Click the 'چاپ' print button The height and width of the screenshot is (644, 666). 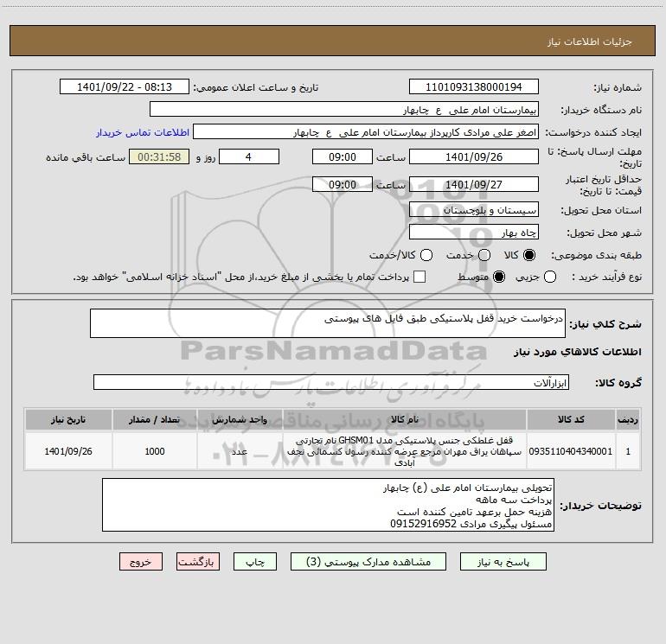click(x=255, y=562)
